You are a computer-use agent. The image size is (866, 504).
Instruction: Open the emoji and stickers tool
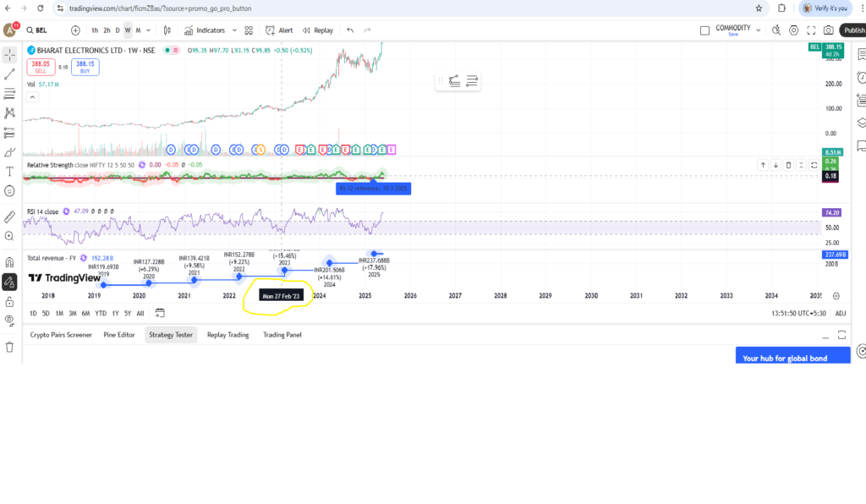click(9, 191)
